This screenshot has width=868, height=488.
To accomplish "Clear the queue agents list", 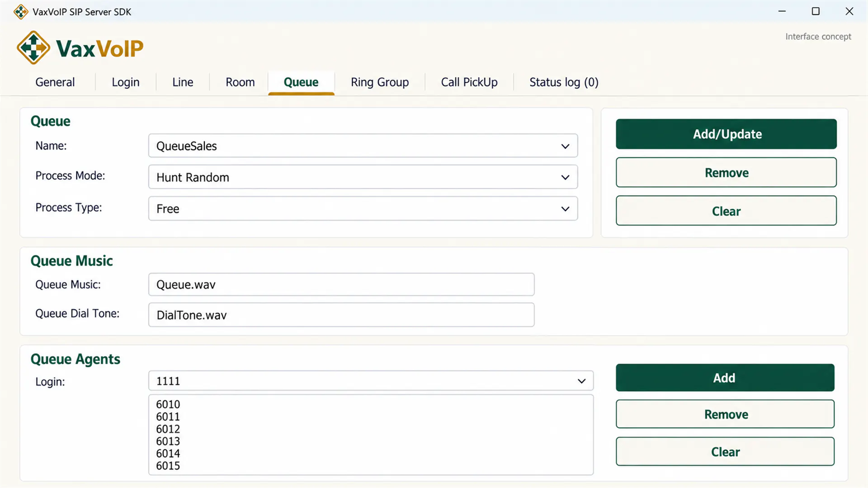I will coord(725,452).
